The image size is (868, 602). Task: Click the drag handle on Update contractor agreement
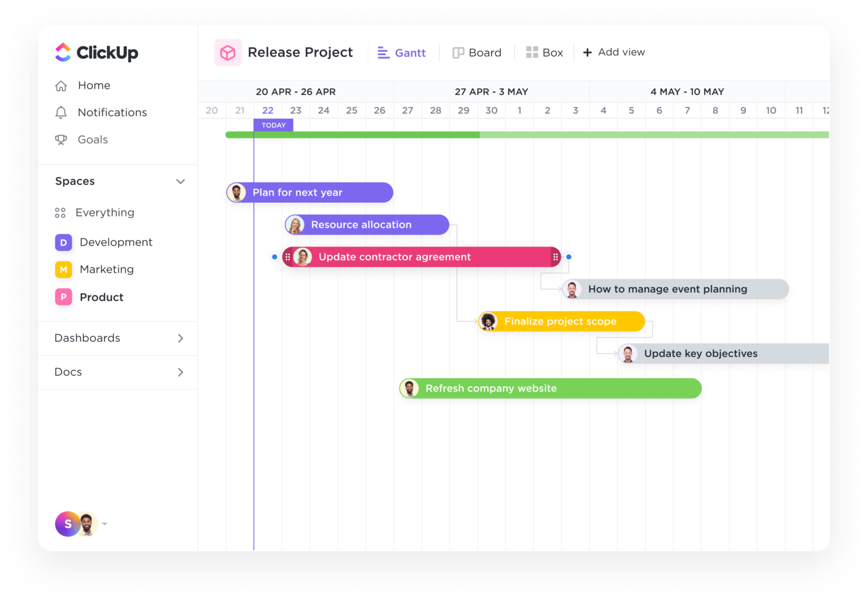point(289,257)
